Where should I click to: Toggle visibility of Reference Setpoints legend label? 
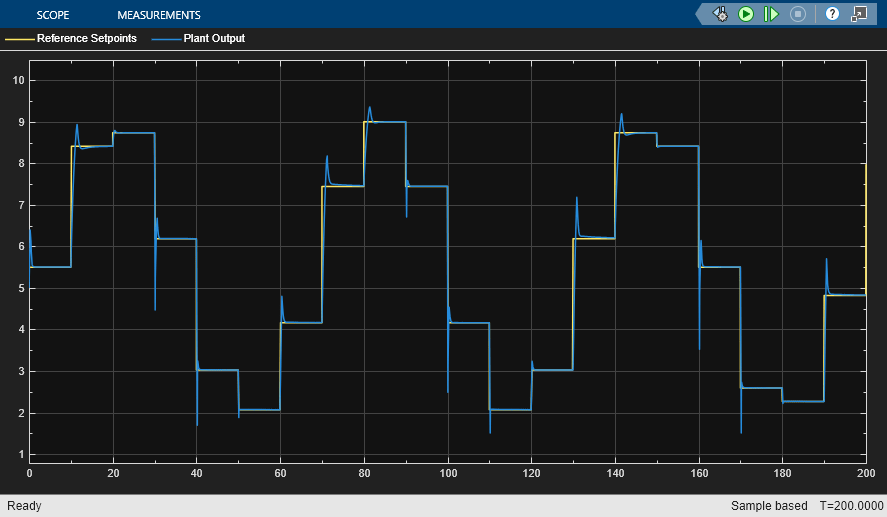pos(86,39)
